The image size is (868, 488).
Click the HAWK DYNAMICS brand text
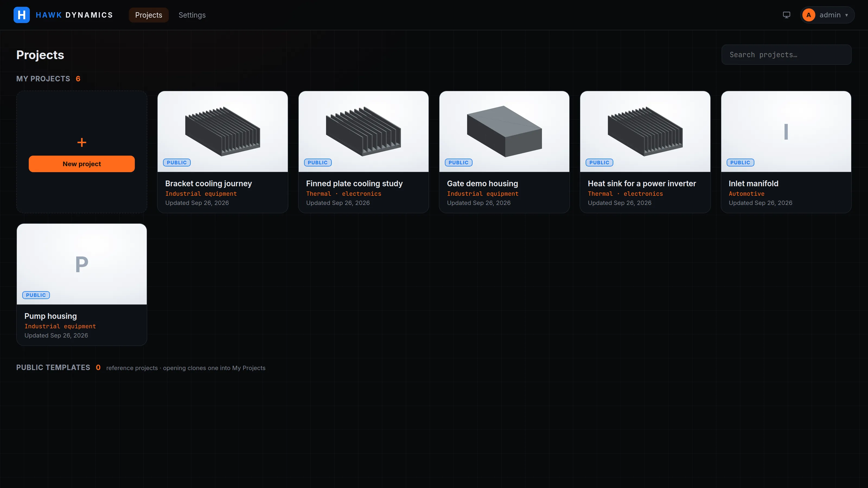[75, 15]
